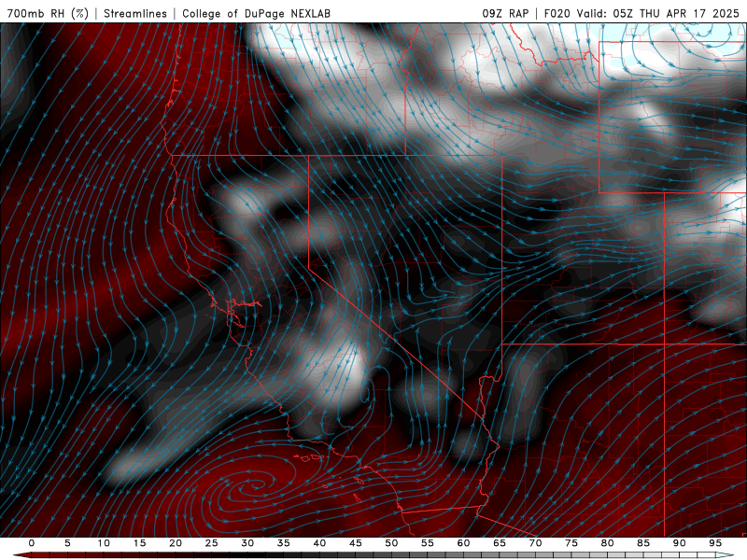Image resolution: width=747 pixels, height=560 pixels.
Task: Click the red left arrow tip of color bar
Action: (x=21, y=555)
